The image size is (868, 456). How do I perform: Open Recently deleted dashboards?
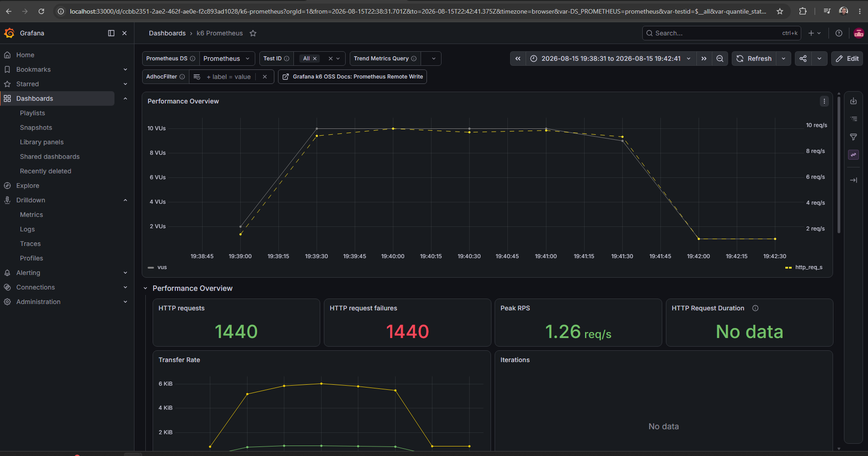tap(45, 171)
